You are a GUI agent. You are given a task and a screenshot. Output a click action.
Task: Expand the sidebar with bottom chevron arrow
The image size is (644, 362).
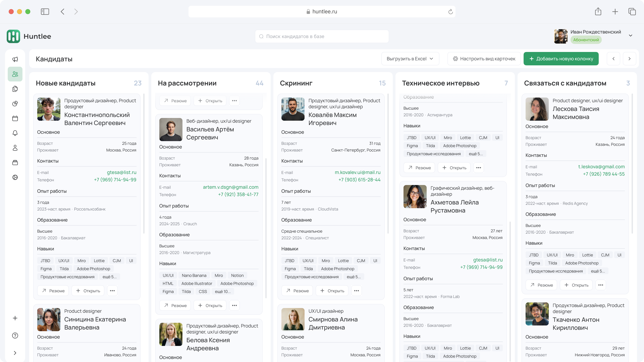pyautogui.click(x=15, y=353)
